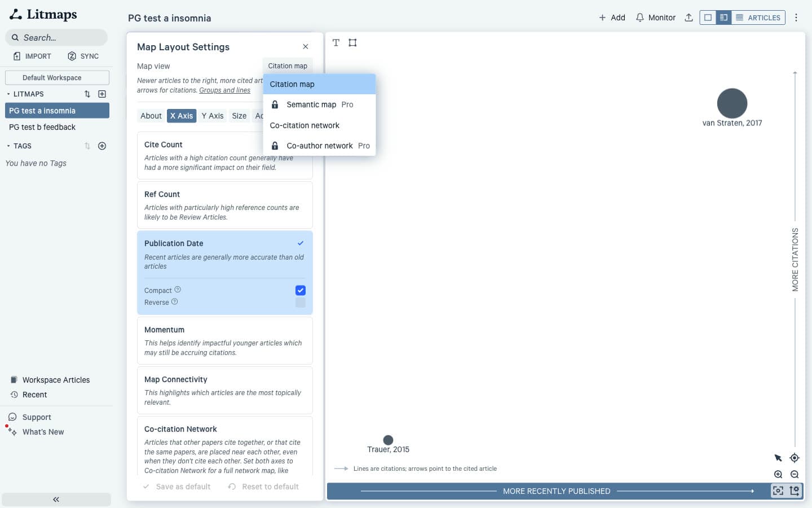Viewport: 812px width, 508px height.
Task: Open the Map view Citation map dropdown
Action: 288,65
